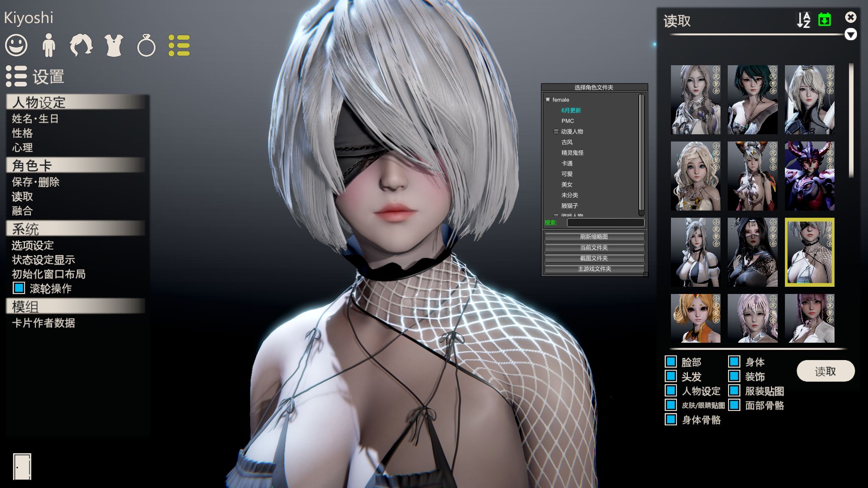Toggle the 身体 checkbox
The width and height of the screenshot is (868, 488).
(734, 362)
